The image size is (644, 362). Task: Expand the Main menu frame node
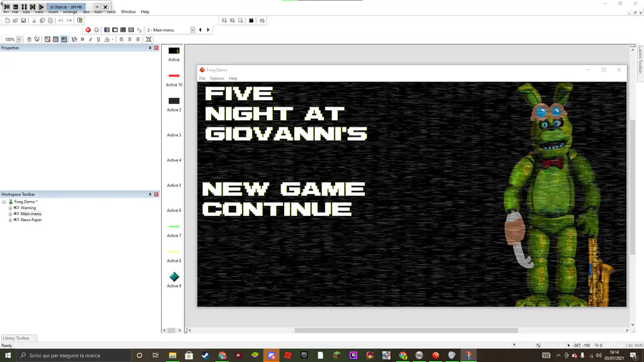coord(10,214)
